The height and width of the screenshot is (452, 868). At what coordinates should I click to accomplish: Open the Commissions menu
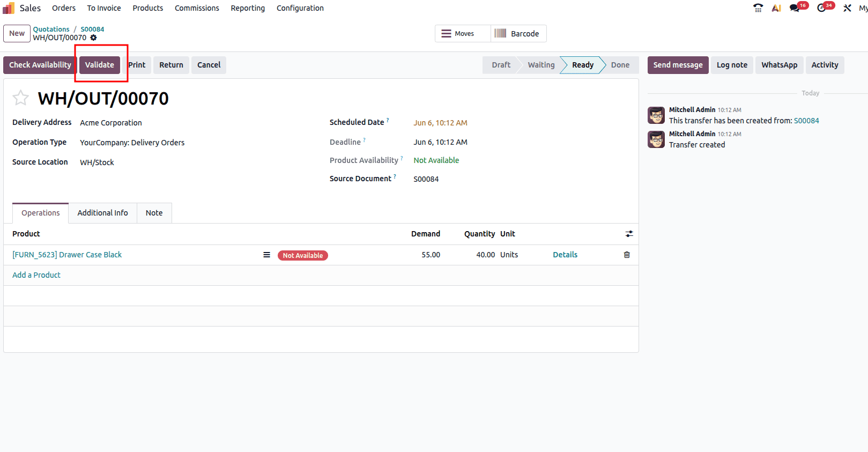[197, 8]
